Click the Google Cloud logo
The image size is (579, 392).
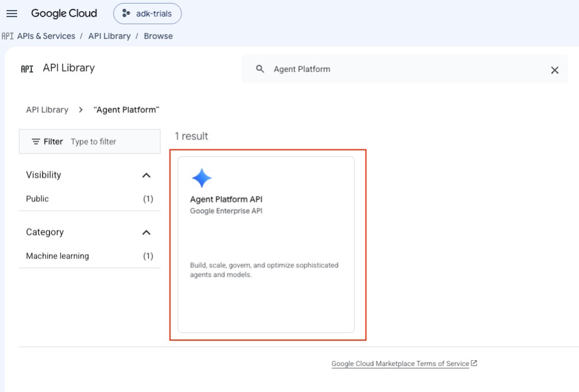coord(64,14)
